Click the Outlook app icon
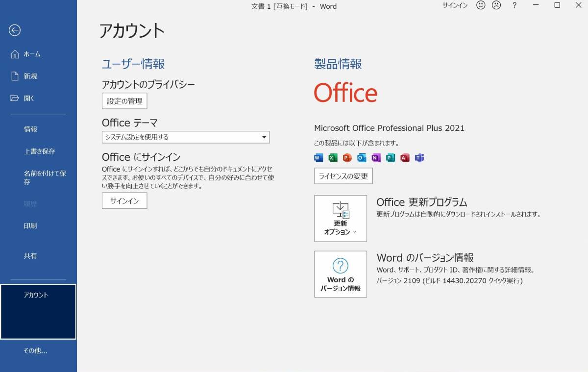 click(362, 158)
